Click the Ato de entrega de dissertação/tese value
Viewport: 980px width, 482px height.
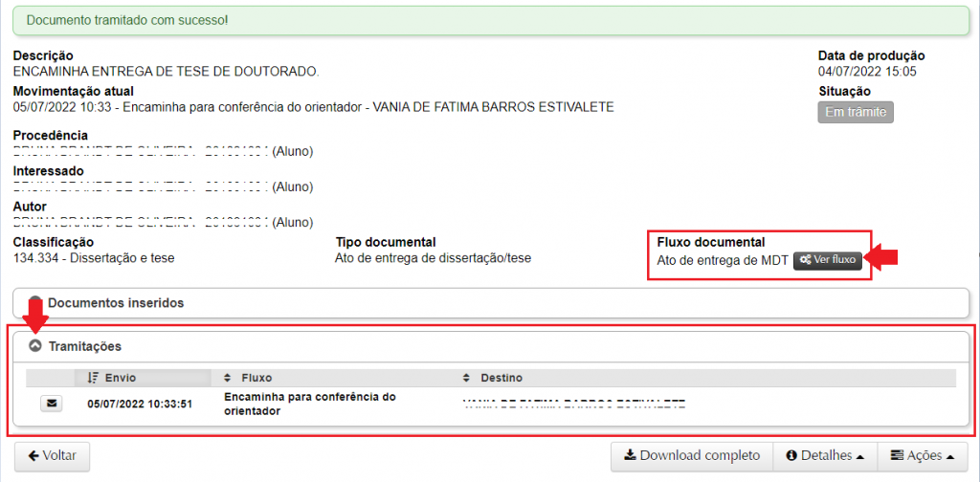point(433,258)
